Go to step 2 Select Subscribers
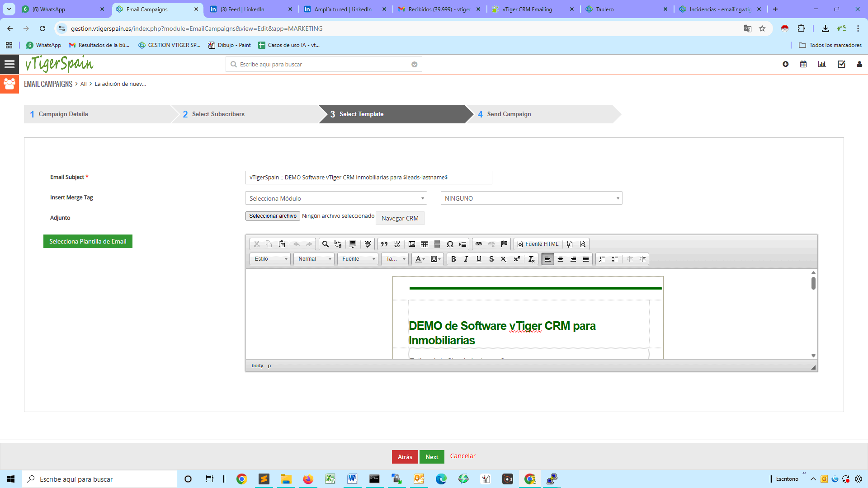 (218, 114)
